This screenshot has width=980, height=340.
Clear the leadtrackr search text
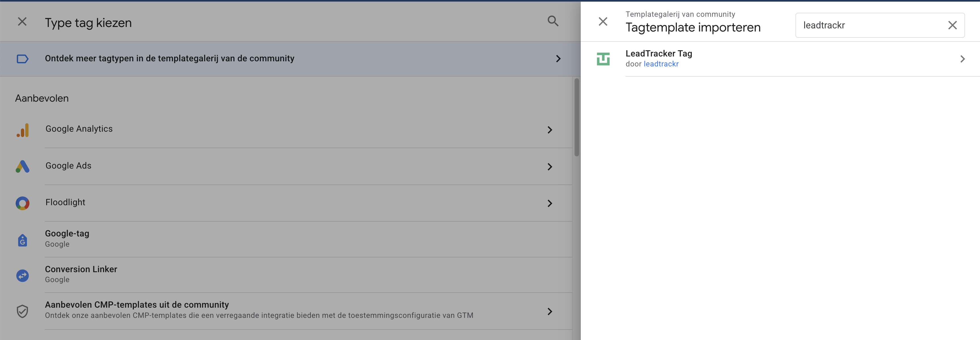tap(952, 26)
